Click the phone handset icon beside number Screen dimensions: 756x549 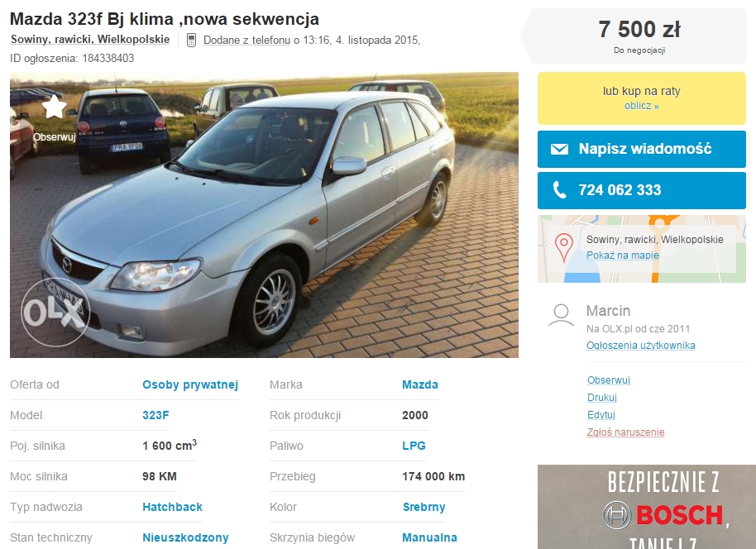[x=559, y=190]
